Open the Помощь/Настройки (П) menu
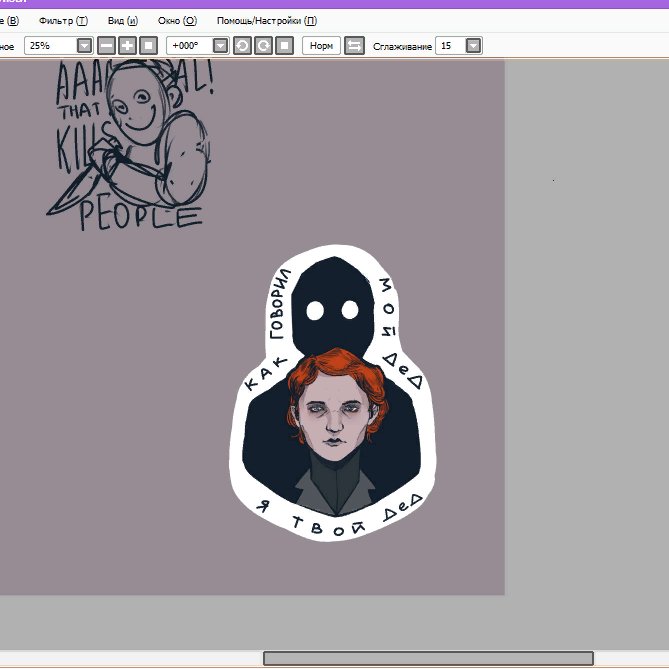669x669 pixels. coord(267,21)
